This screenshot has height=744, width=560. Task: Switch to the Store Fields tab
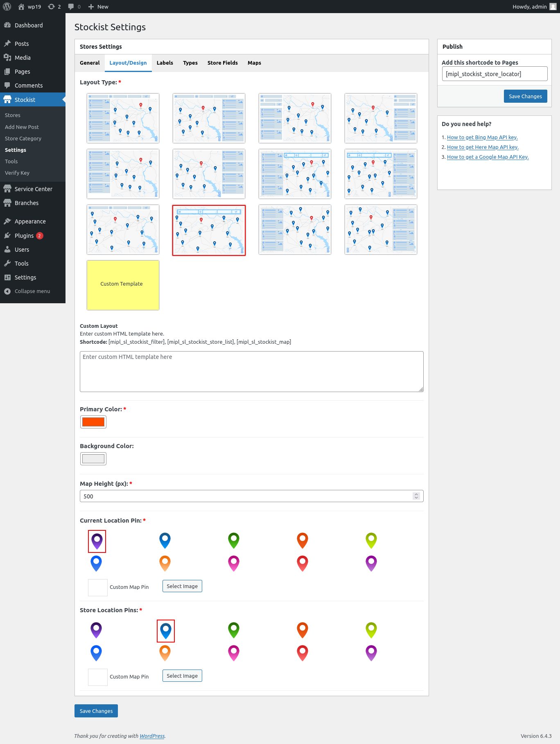[222, 63]
